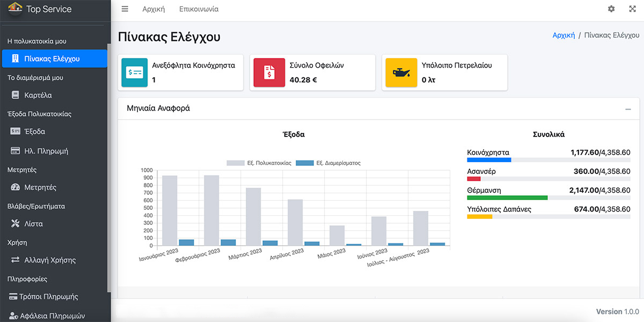Open settings gear icon in top bar
This screenshot has height=322, width=644.
tap(611, 9)
